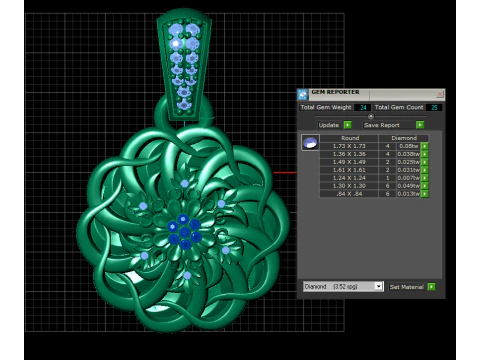
Task: Click the Diamond column header
Action: tap(404, 138)
